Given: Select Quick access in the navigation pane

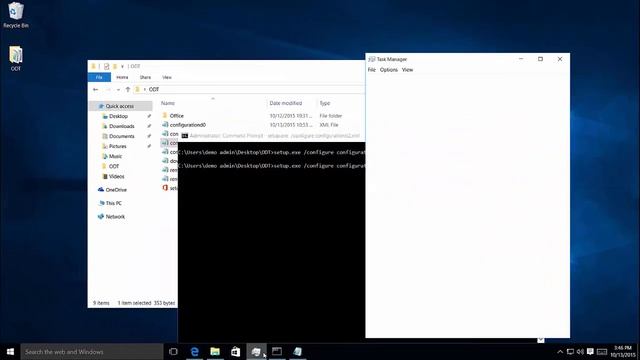Looking at the screenshot, I should [120, 106].
